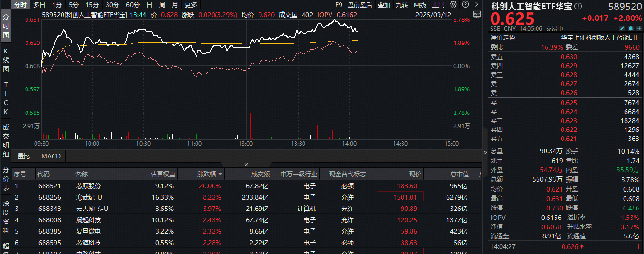The width and height of the screenshot is (644, 254).
Task: Switch to the 15分 chart period tab
Action: 92,5
